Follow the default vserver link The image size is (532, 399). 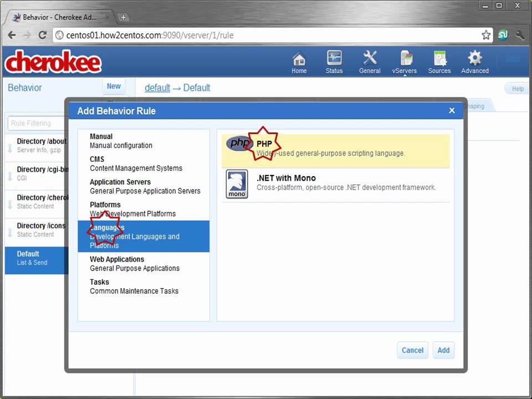click(157, 88)
